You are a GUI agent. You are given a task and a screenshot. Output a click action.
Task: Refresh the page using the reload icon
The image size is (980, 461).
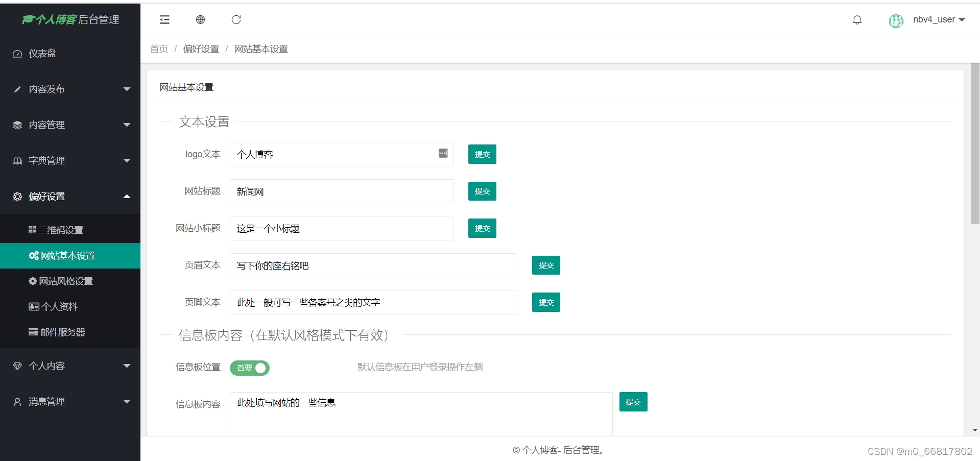(x=236, y=19)
